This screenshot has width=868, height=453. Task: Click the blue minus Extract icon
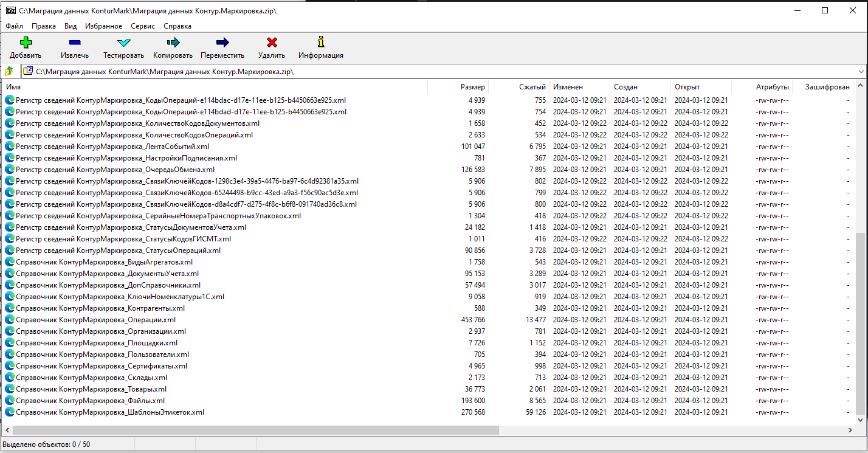point(75,43)
